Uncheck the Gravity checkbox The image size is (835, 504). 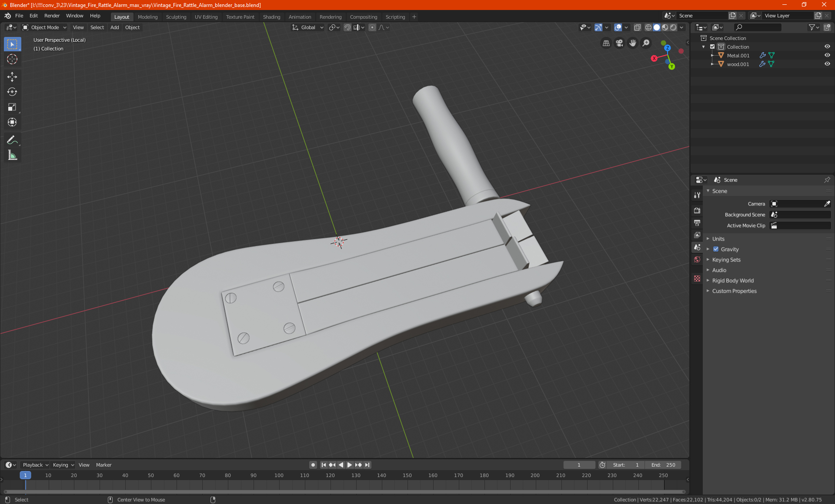716,249
